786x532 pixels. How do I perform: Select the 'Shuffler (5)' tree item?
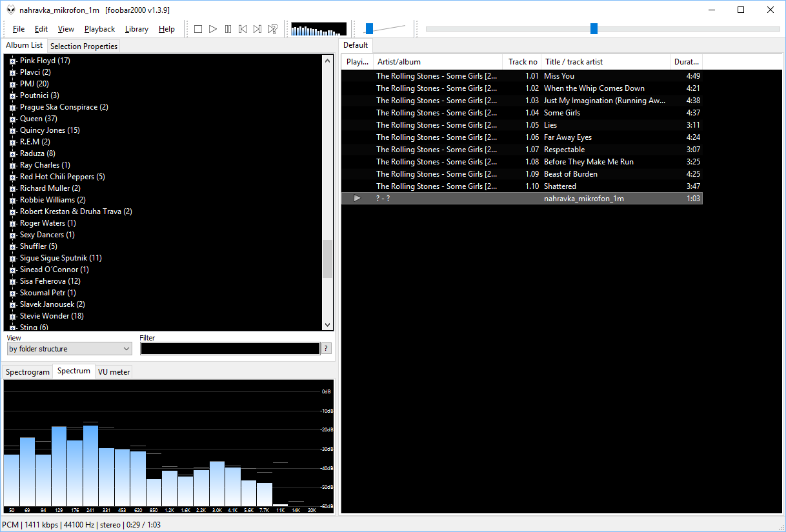pyautogui.click(x=39, y=246)
